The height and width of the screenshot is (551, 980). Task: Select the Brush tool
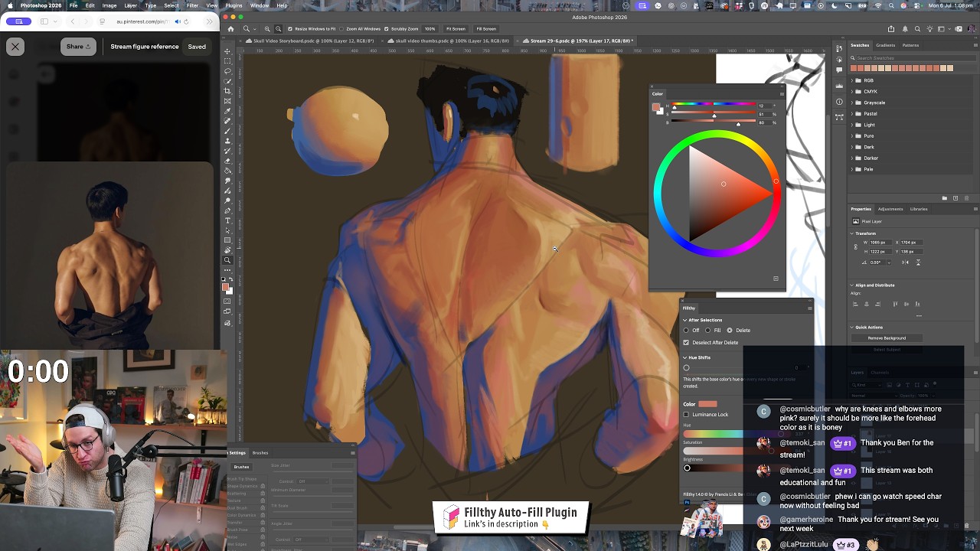pyautogui.click(x=227, y=131)
